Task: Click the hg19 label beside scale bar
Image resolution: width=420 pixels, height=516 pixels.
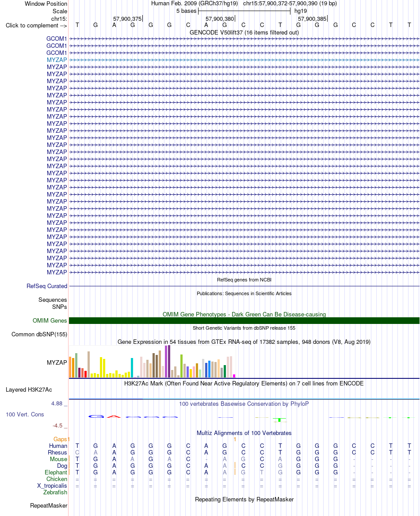Action: click(300, 11)
